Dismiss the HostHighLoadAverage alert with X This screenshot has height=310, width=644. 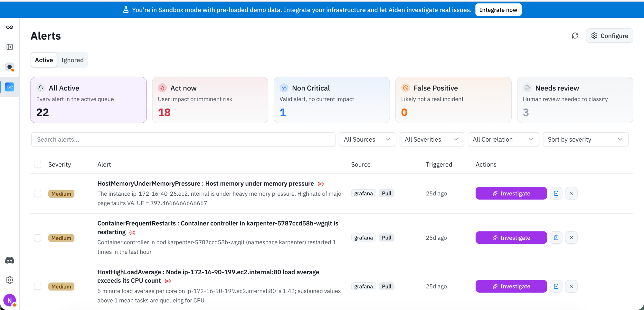571,286
